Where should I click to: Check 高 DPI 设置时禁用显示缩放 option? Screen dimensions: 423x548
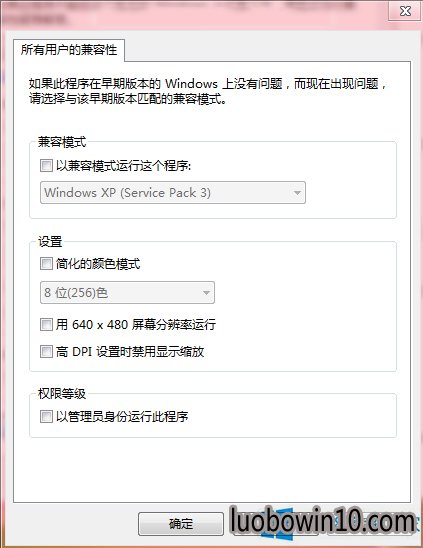pos(46,351)
